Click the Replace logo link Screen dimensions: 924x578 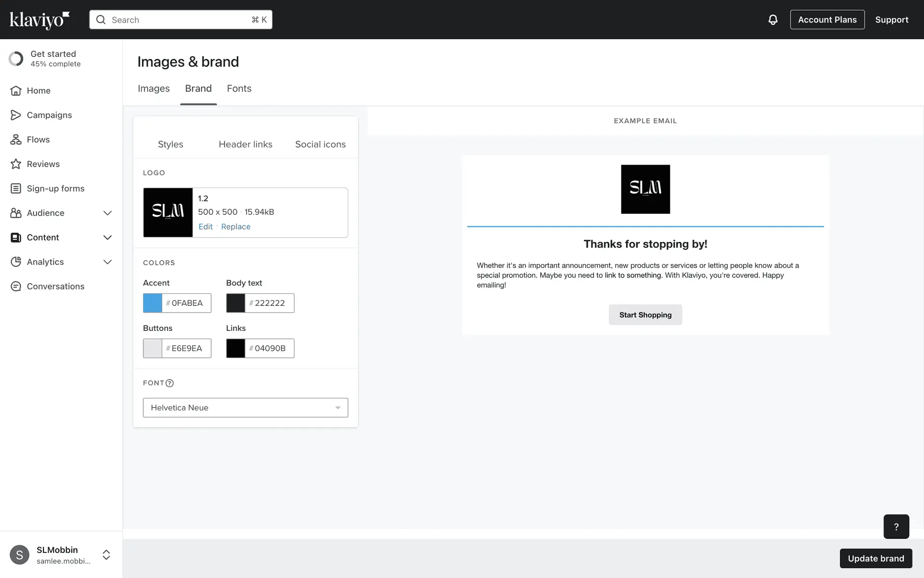235,227
